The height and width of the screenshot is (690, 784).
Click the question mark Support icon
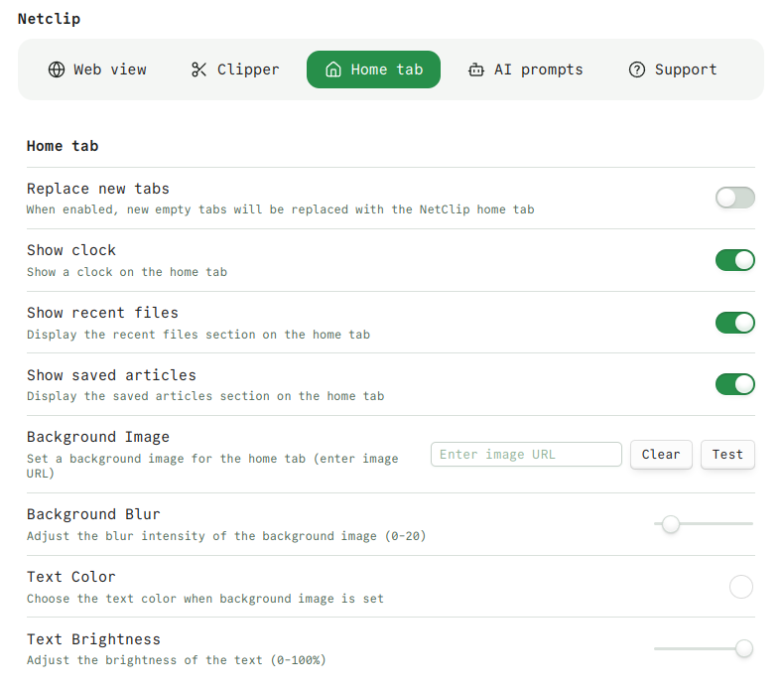point(637,69)
